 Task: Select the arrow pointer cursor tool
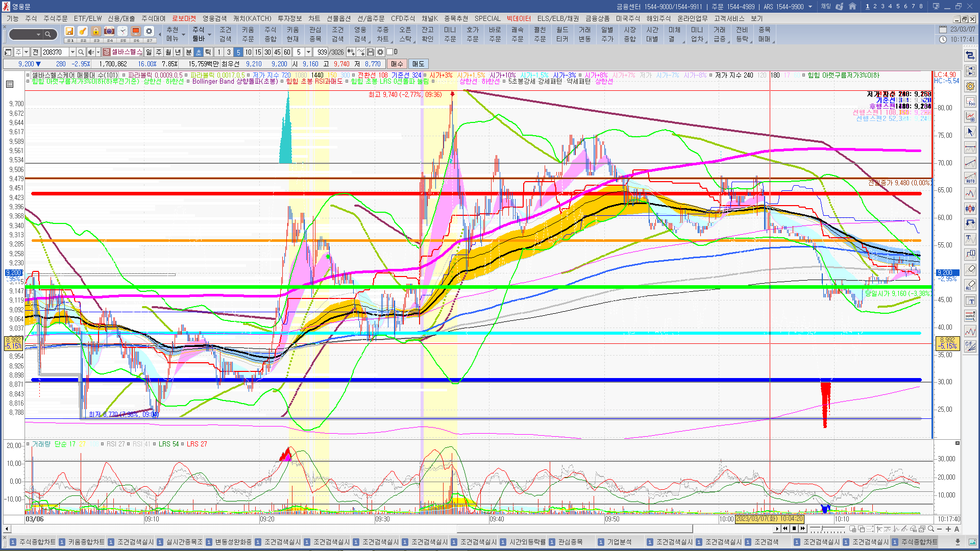(970, 132)
